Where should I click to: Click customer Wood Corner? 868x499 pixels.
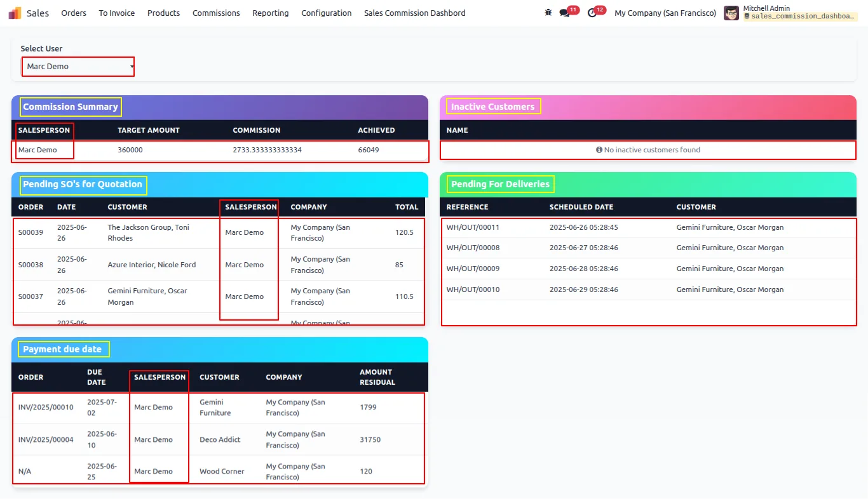pyautogui.click(x=222, y=471)
